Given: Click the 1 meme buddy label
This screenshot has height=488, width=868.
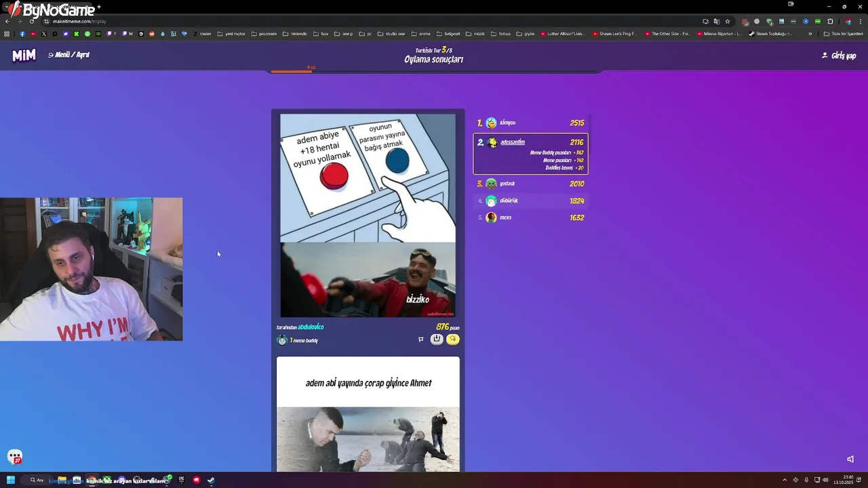Looking at the screenshot, I should [304, 340].
